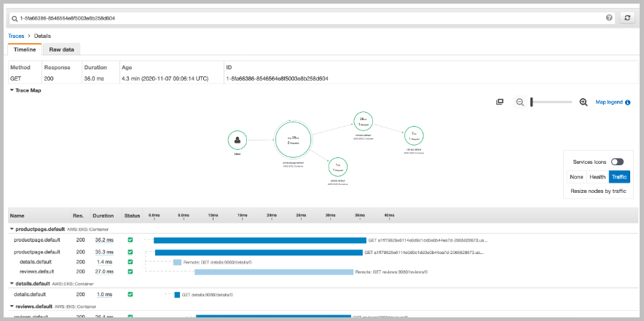644x321 pixels.
Task: Open the 1.4 ms duration link
Action: point(104,262)
